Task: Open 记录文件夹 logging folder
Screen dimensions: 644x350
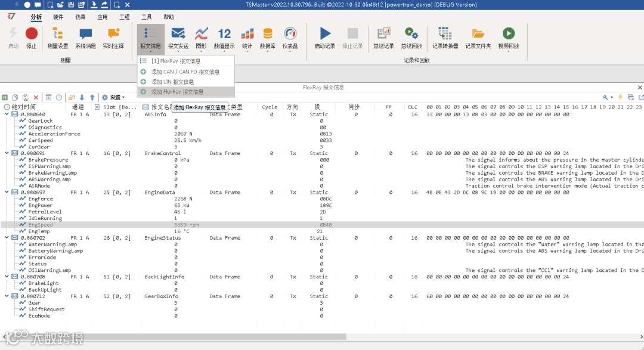Action: 478,38
